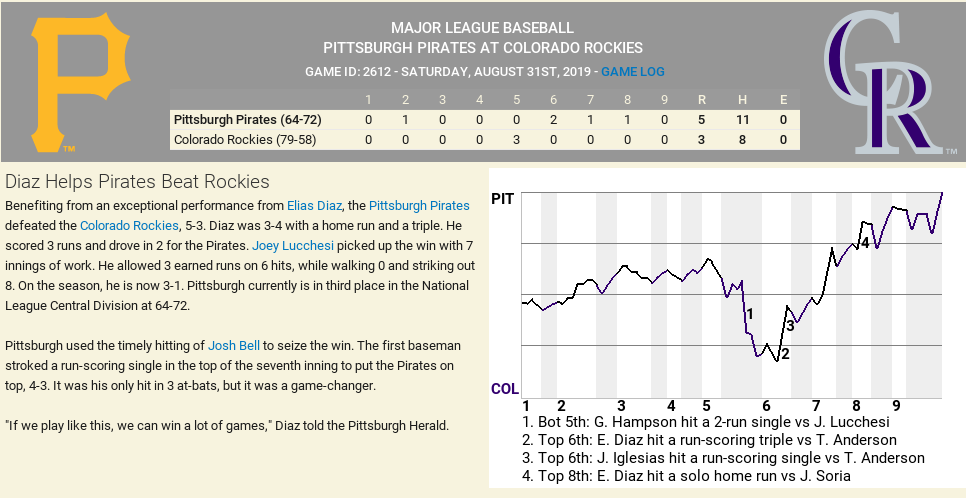Click marker 3 on the win probability chart
This screenshot has height=498, width=966.
(790, 325)
